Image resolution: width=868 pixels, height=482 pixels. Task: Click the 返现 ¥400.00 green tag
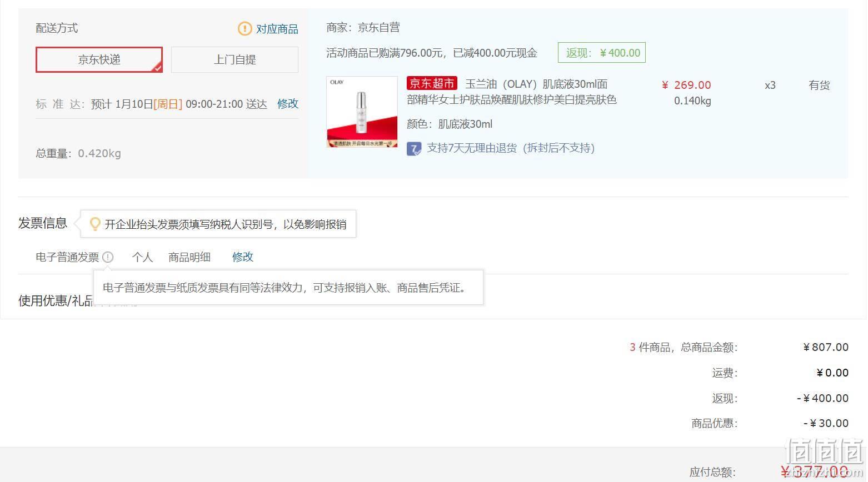tap(602, 53)
